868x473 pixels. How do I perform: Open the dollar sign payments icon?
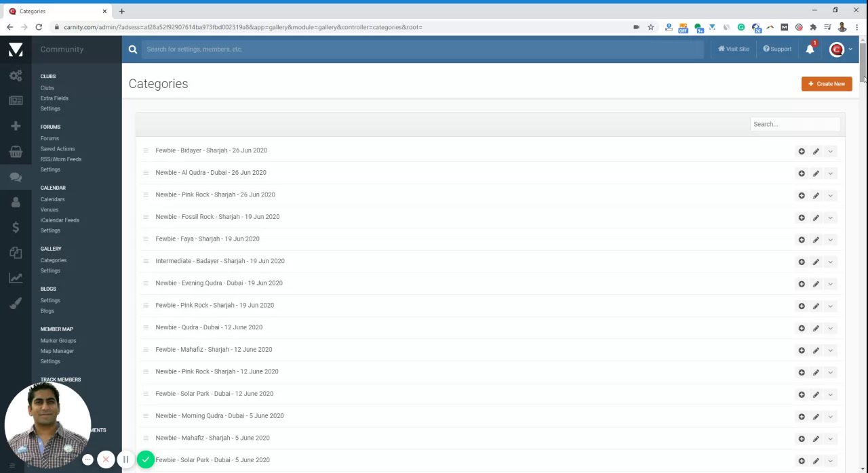[x=16, y=228]
